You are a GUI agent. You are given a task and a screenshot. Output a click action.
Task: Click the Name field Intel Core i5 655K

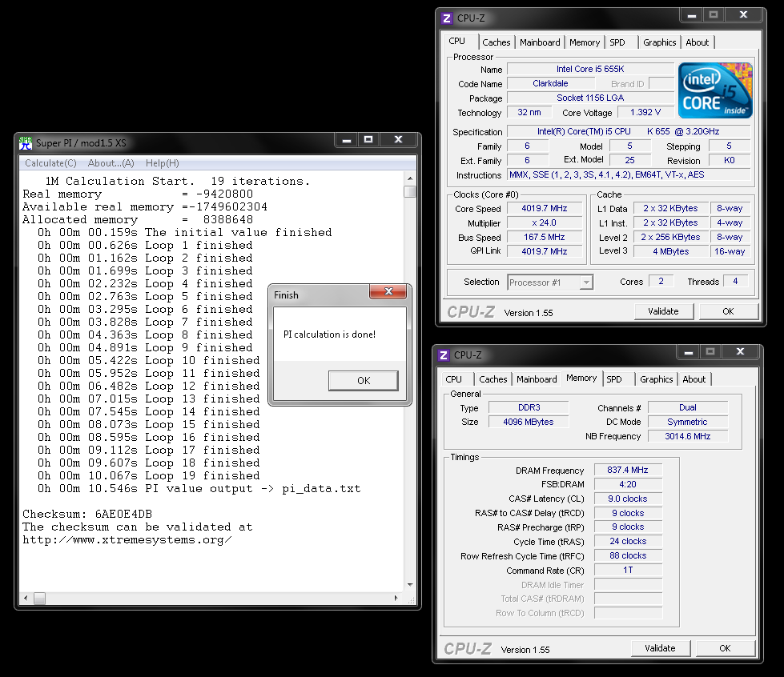pos(590,69)
